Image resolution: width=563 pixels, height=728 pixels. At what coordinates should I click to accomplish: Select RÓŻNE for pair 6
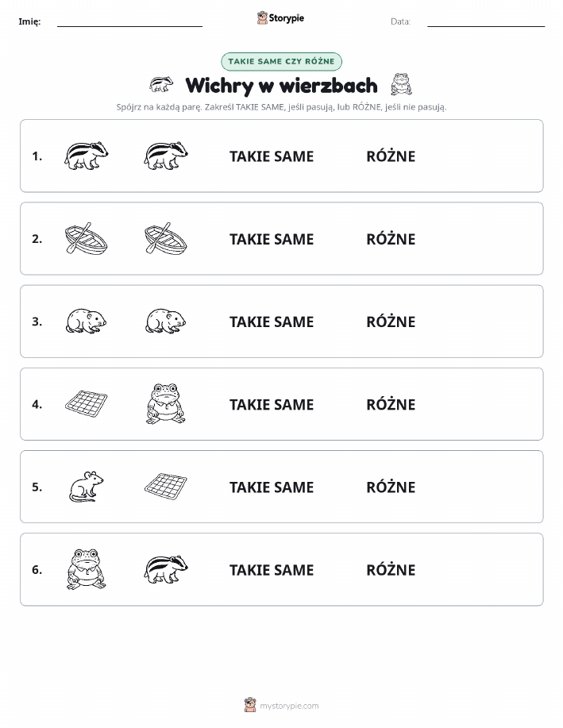click(x=391, y=570)
